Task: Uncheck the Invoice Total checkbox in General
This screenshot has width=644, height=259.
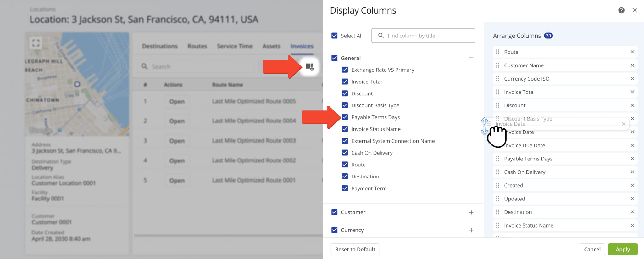Action: (345, 82)
